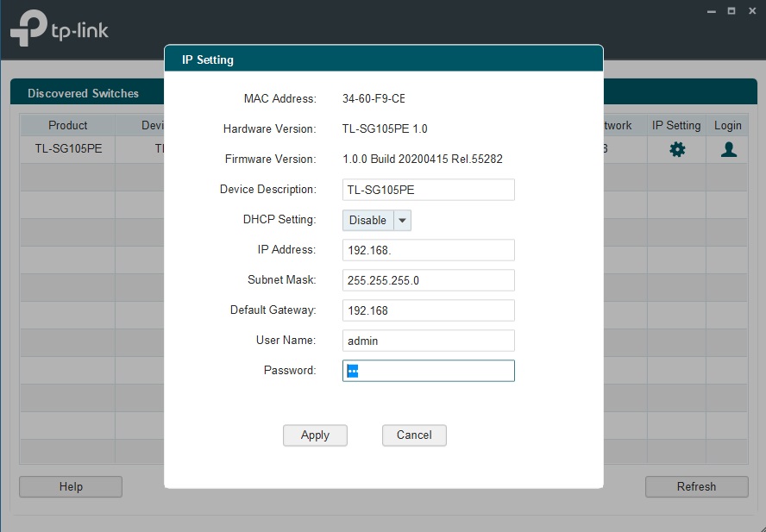Click the tp-link logo

click(60, 28)
